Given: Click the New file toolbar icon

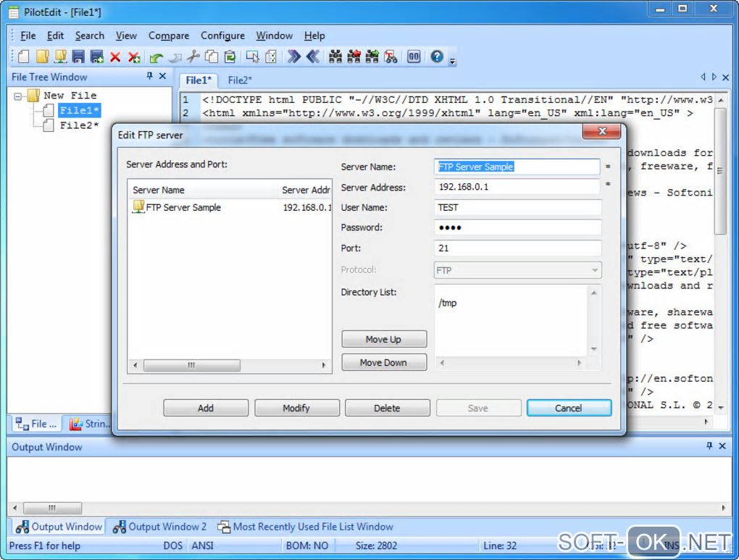Looking at the screenshot, I should [24, 57].
